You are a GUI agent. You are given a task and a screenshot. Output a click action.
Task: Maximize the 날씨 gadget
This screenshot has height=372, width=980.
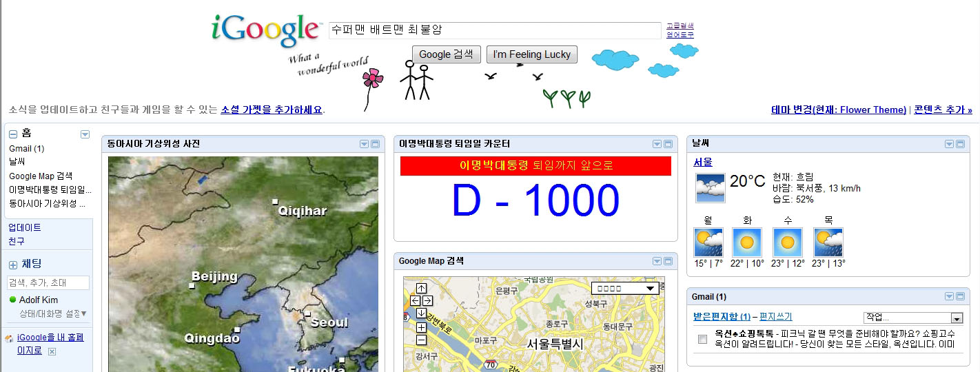pos(961,144)
